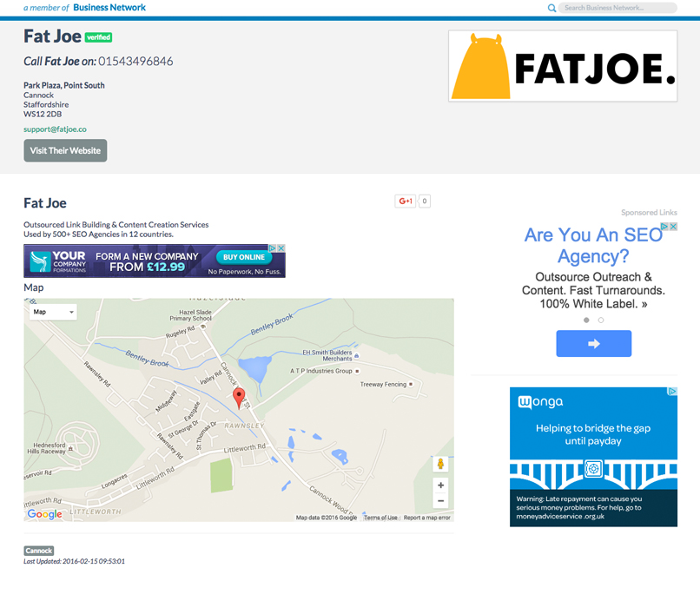Screen dimensions: 700x601
Task: Zoom in on the map
Action: click(x=440, y=485)
